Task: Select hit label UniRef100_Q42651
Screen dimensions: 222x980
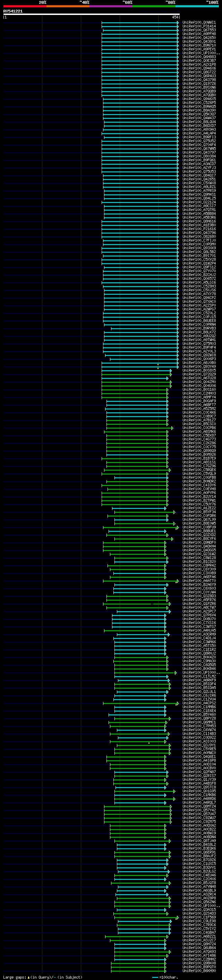Action: coord(199,180)
